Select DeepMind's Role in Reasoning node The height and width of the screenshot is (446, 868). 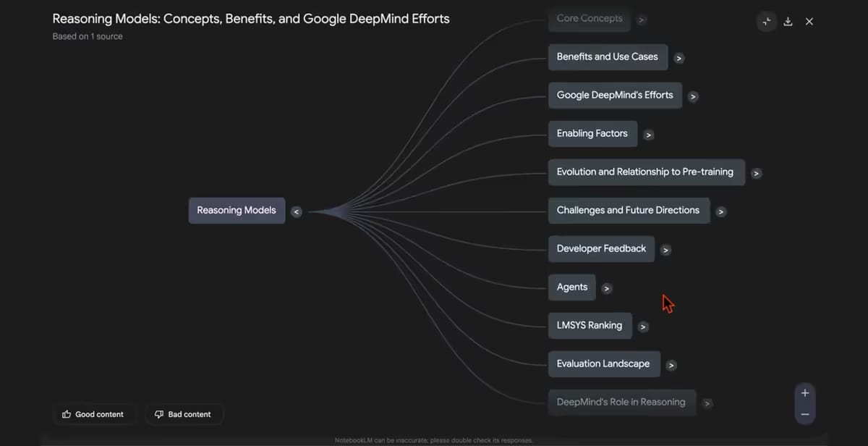[x=621, y=402]
